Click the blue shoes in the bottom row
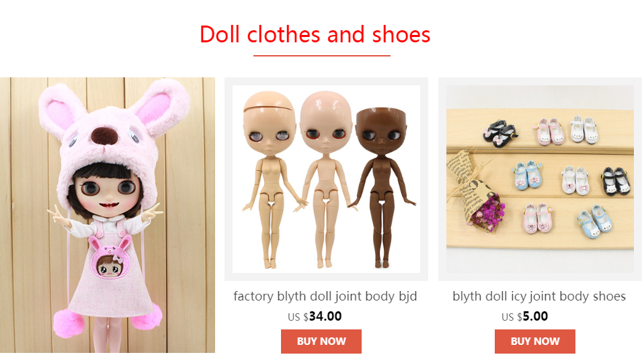The width and height of the screenshot is (644, 361). tap(595, 223)
